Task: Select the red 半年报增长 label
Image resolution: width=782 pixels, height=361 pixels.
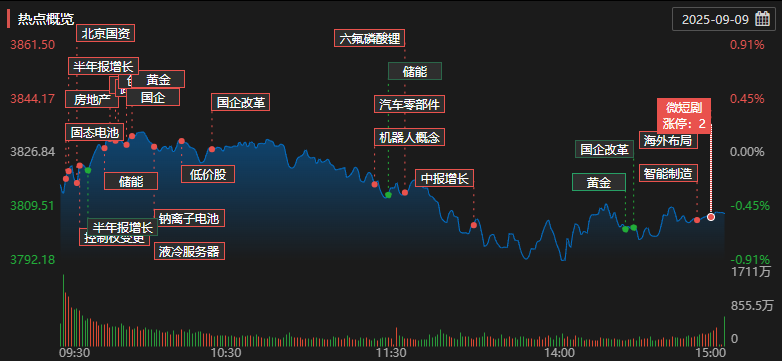Action: tap(103, 66)
